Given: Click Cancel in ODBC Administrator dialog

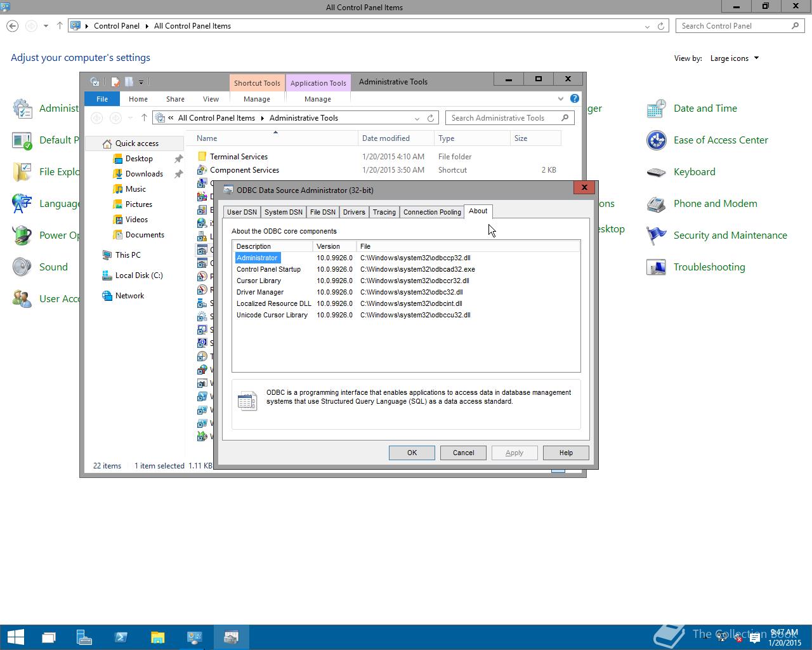Looking at the screenshot, I should 463,453.
